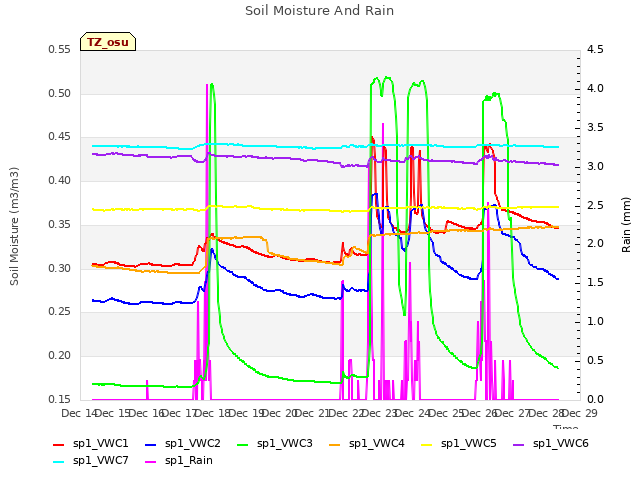Image resolution: width=640 pixels, height=480 pixels.
Task: Click the 3.5 rain axis tick label
Action: tap(595, 127)
